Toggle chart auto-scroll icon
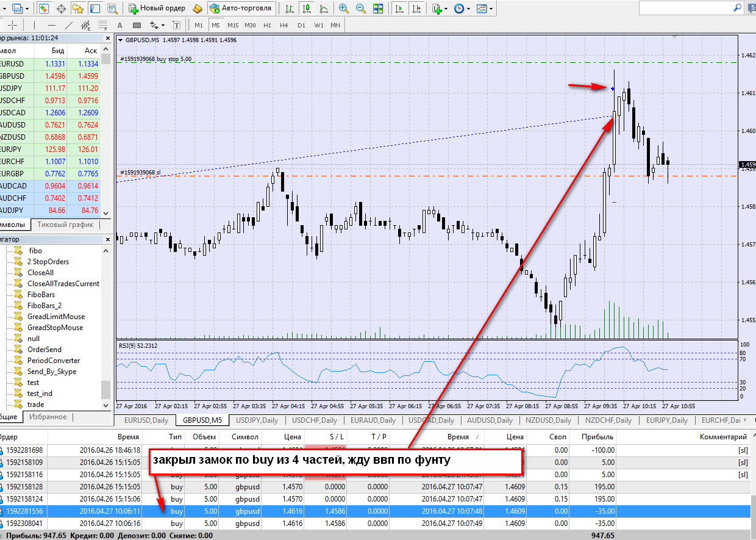756x540 pixels. 399,9
